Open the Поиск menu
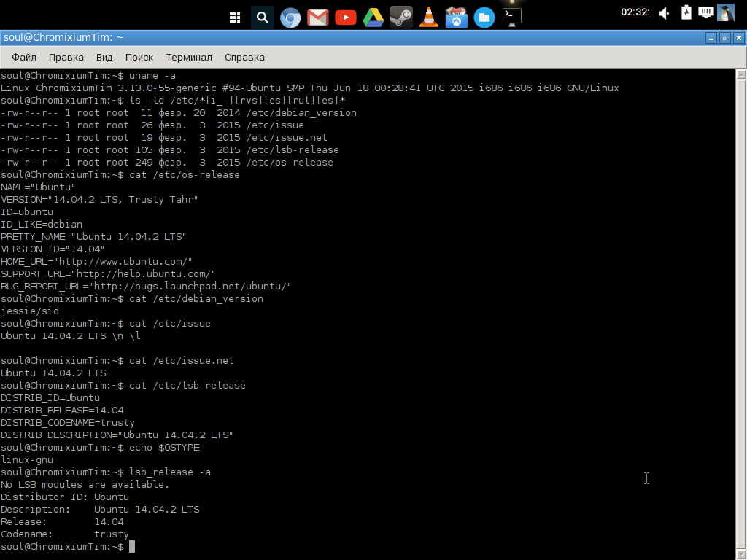The height and width of the screenshot is (560, 747). tap(139, 57)
